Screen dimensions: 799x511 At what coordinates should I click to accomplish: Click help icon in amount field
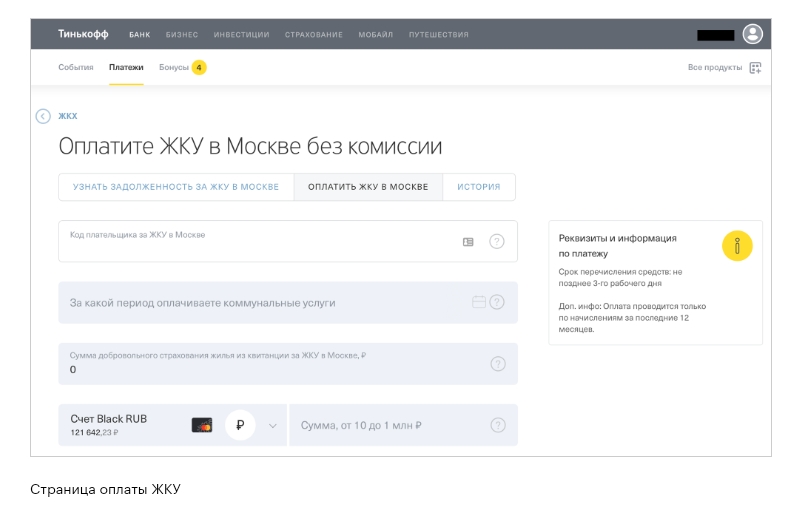click(x=497, y=425)
